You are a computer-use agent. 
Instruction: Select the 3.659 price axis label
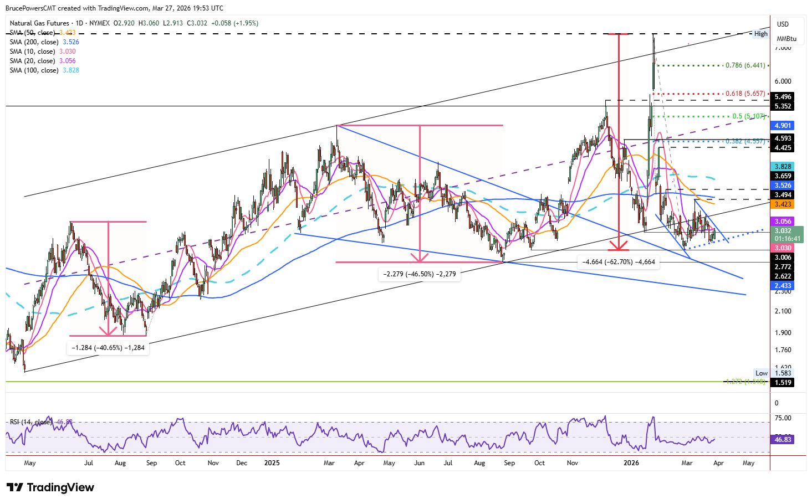pos(783,176)
